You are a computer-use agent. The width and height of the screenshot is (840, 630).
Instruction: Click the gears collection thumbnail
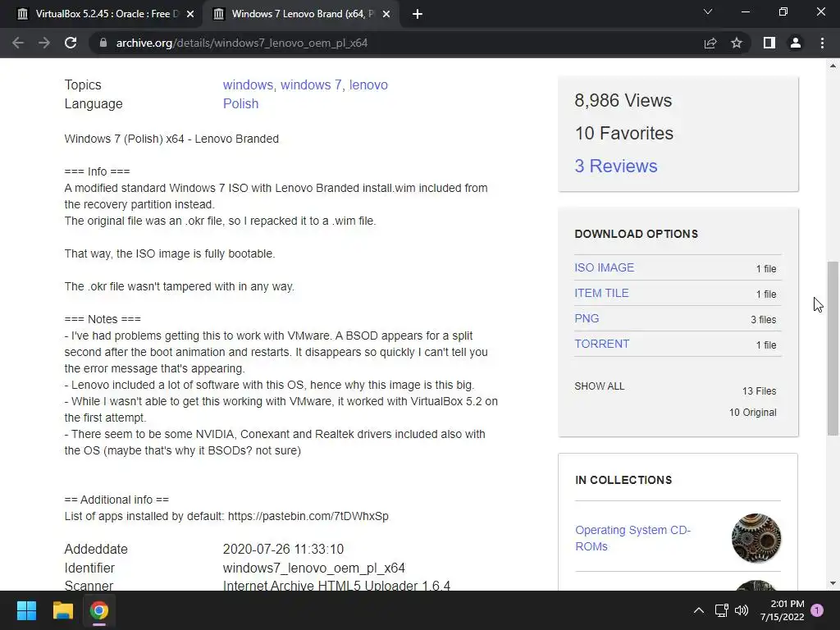756,538
